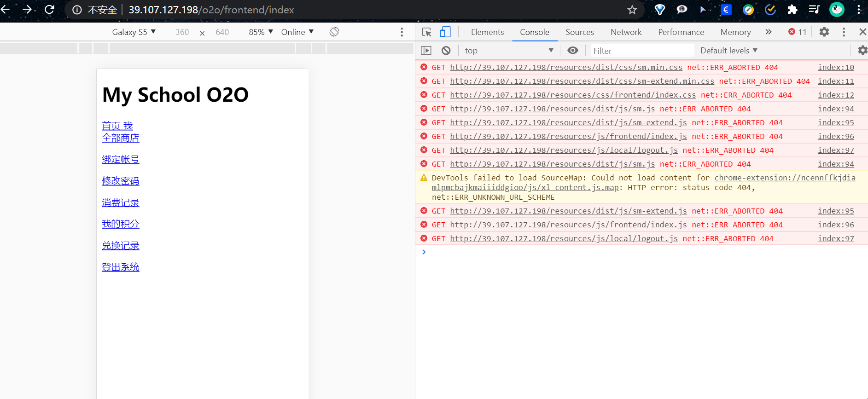Open the 消费记录 link
868x399 pixels.
pyautogui.click(x=121, y=202)
